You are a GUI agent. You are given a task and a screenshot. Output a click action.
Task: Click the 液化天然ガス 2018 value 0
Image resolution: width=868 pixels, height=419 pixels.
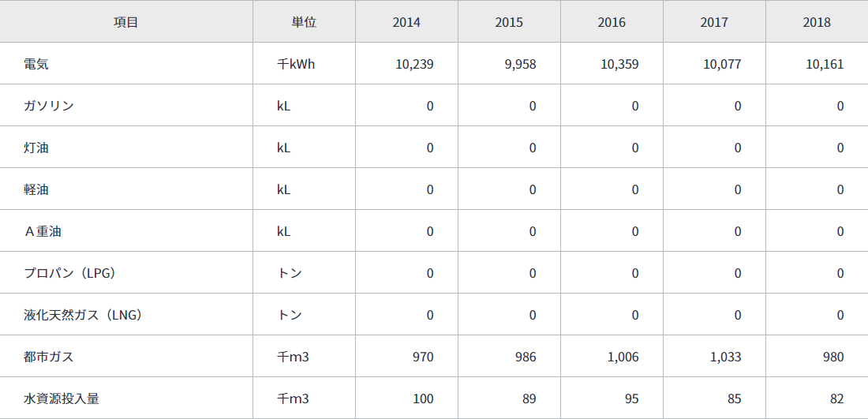tap(840, 315)
